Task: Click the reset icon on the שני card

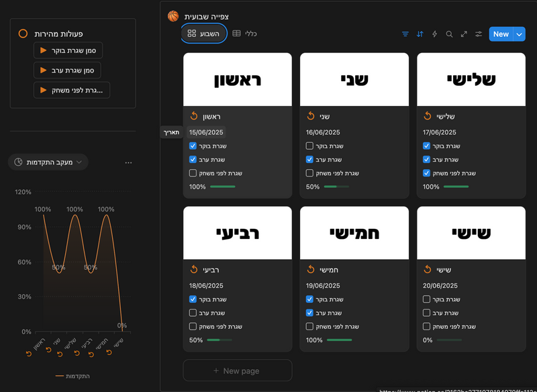Action: (x=311, y=116)
